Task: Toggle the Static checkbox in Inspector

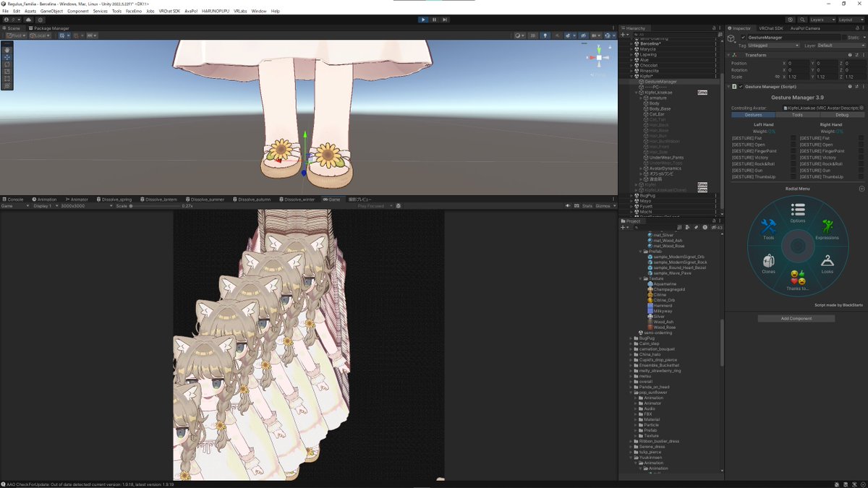Action: (x=843, y=37)
